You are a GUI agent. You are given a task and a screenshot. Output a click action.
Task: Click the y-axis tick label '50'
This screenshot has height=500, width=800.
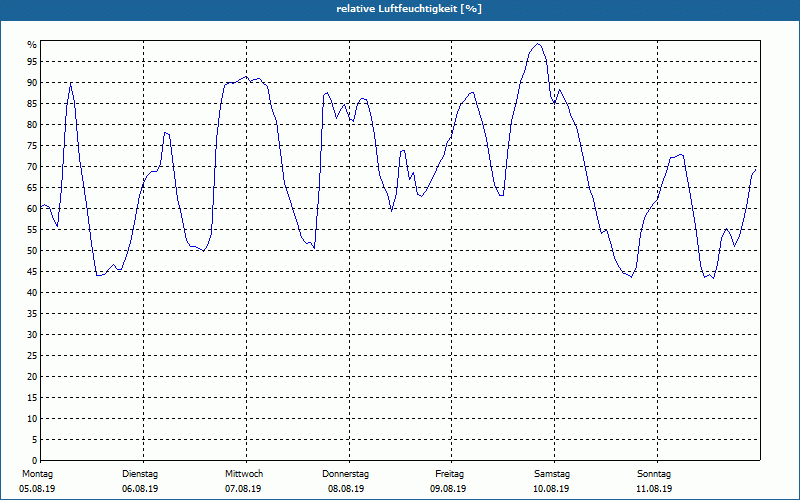click(32, 251)
